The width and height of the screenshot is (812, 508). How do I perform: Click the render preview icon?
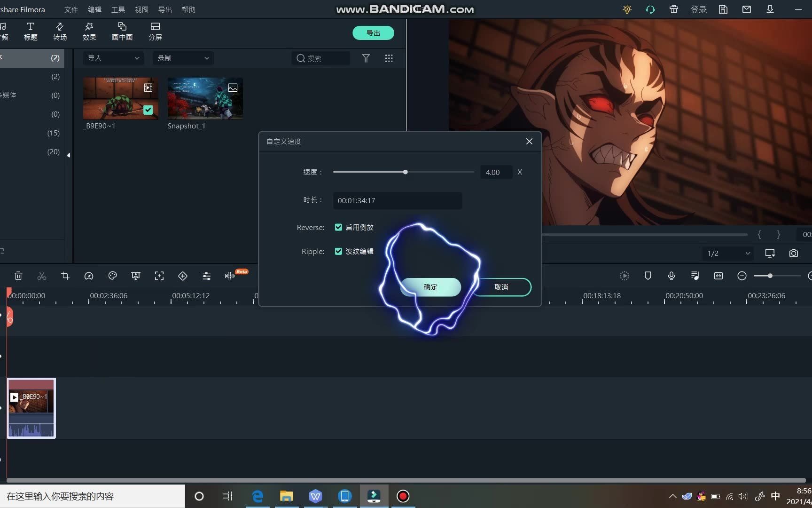[625, 276]
